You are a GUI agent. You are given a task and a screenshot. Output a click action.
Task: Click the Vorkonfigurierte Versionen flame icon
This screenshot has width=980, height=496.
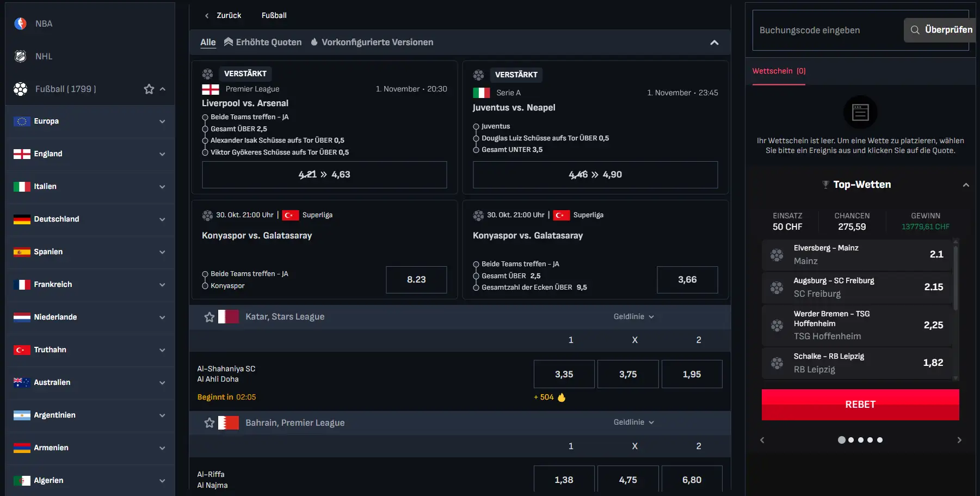pyautogui.click(x=315, y=42)
